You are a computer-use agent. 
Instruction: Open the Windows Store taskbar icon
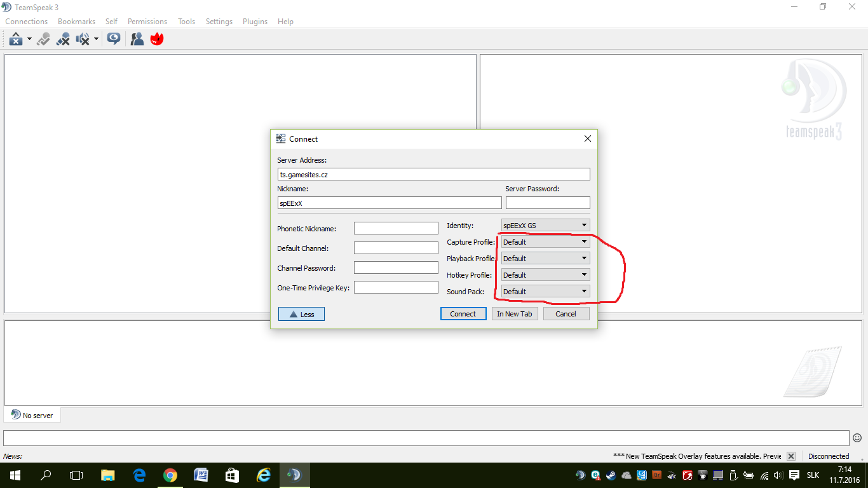232,475
